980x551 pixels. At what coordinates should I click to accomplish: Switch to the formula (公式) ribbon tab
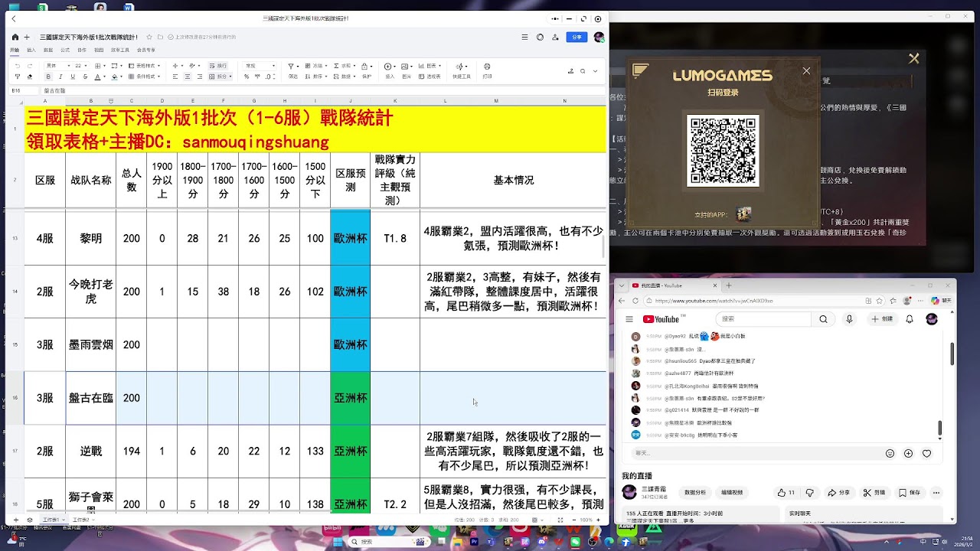(x=65, y=50)
